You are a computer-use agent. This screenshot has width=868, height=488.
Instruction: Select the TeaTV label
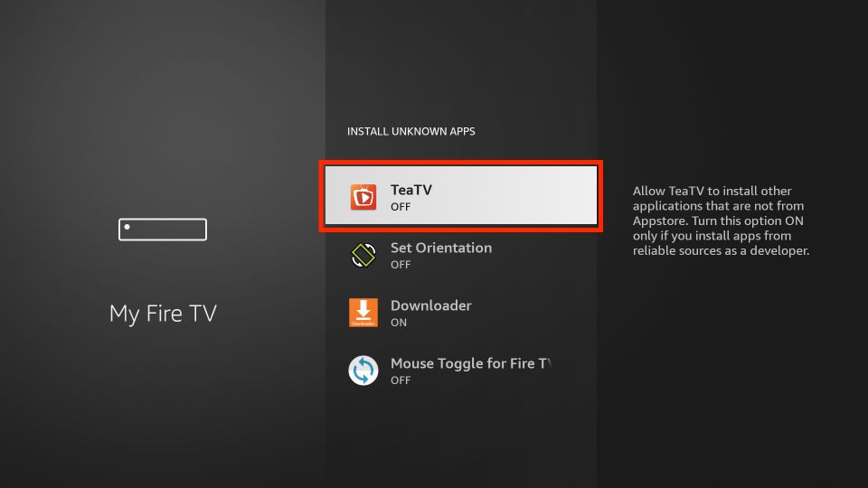[x=411, y=190]
